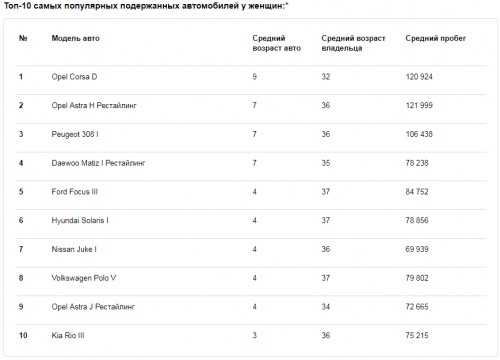This screenshot has height=360, width=500.
Task: Select the Opel Astra H Рестайлинг model
Action: pyautogui.click(x=94, y=106)
